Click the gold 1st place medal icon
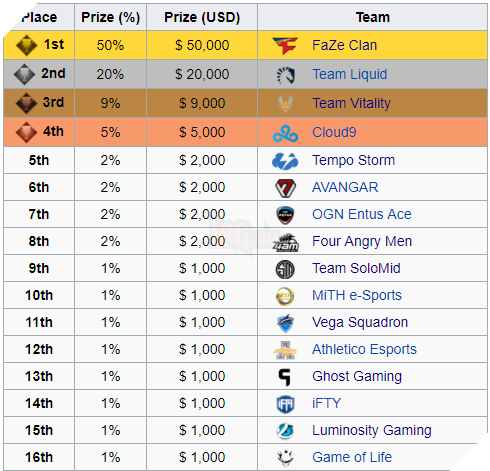Screen dimensions: 490x471 [x=26, y=45]
